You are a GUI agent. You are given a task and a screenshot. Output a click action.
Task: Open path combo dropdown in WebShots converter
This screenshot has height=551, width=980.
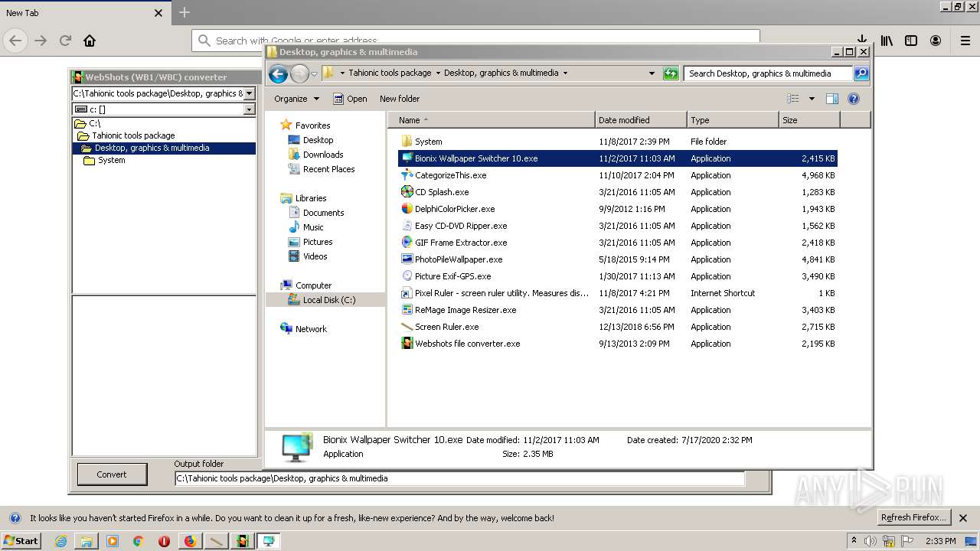(250, 93)
